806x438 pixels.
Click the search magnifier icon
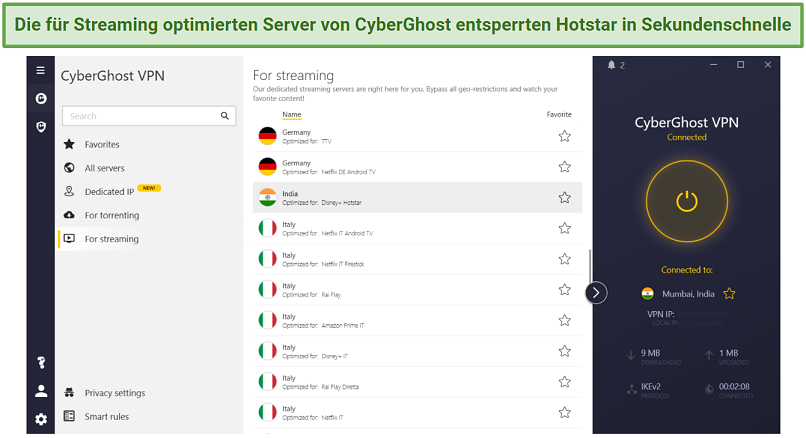225,116
